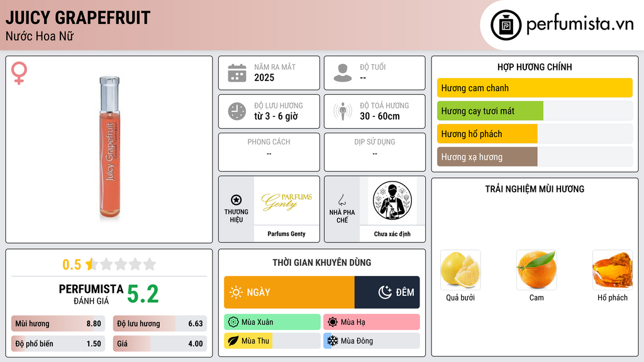Click the PERFUMISTA ĐÁNH GIÁ label
Screen dimensions: 644x362
point(91,294)
